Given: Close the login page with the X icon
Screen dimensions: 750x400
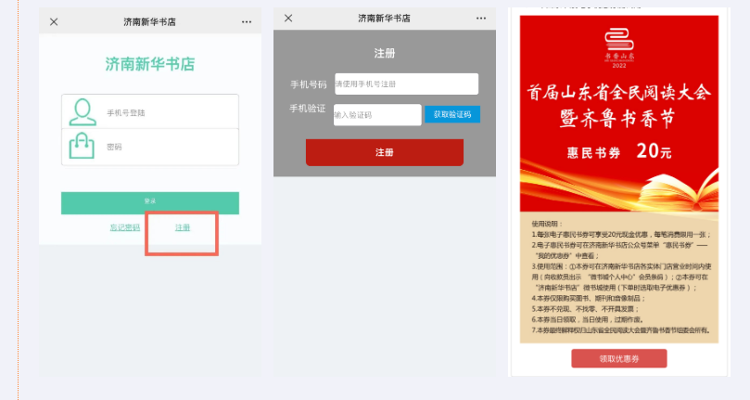Looking at the screenshot, I should (x=54, y=22).
